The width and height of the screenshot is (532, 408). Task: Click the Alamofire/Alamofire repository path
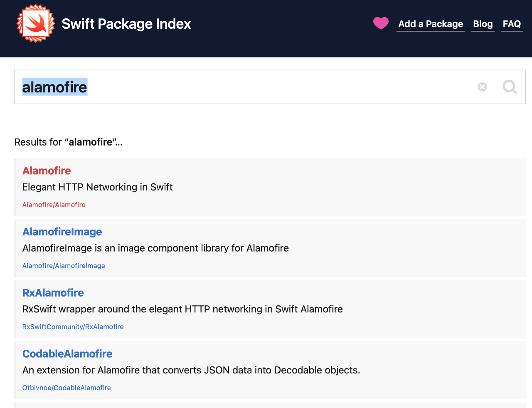click(x=54, y=205)
